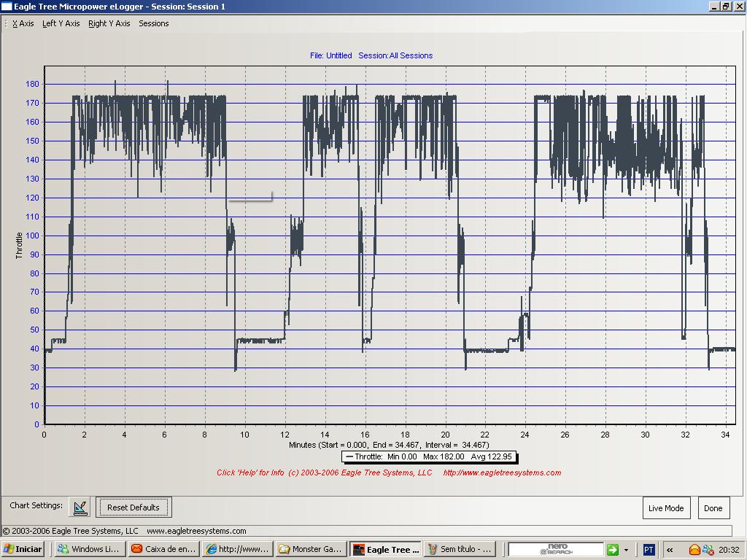
Task: Click the Throttle legend entry below chart
Action: pos(429,457)
